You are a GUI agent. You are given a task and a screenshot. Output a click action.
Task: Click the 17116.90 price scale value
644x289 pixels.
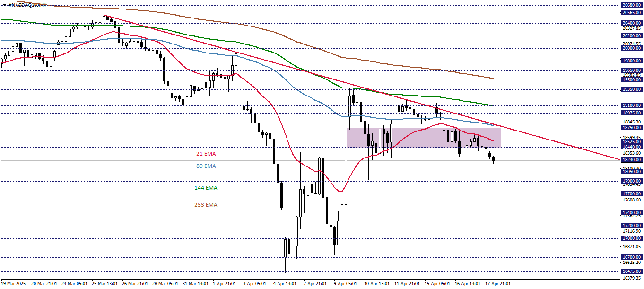tap(632, 231)
